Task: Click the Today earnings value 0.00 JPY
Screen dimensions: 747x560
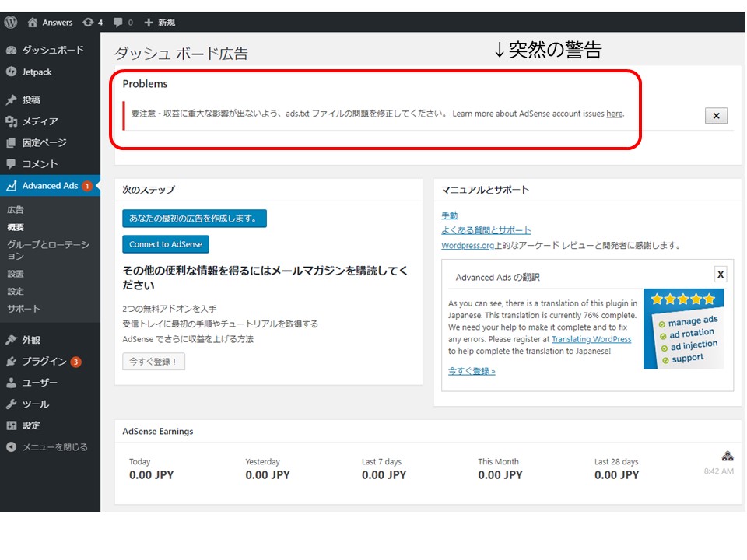Action: point(152,475)
